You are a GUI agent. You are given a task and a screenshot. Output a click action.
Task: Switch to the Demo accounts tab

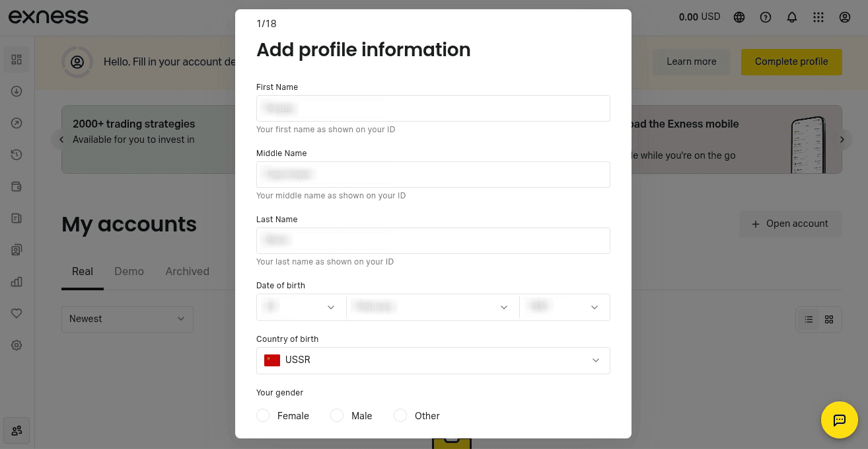coord(129,271)
